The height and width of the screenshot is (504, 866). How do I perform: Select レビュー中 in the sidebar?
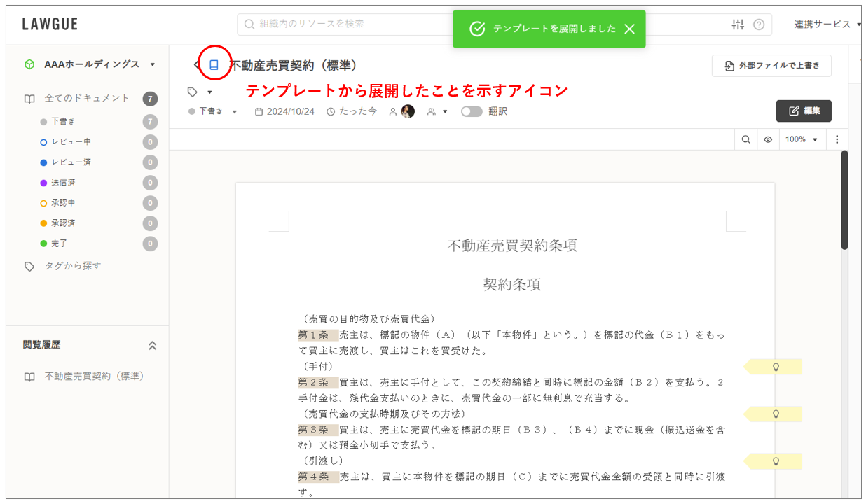(71, 142)
